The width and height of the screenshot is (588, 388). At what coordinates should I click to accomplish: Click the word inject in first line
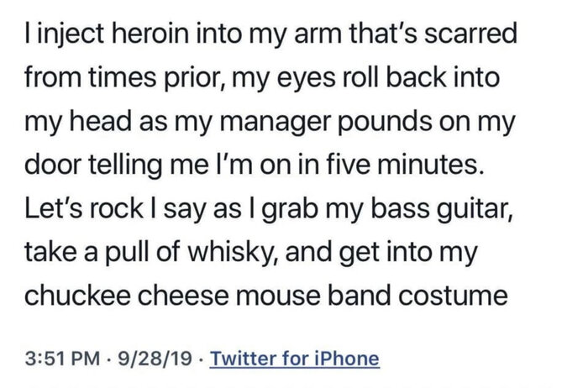pos(70,35)
